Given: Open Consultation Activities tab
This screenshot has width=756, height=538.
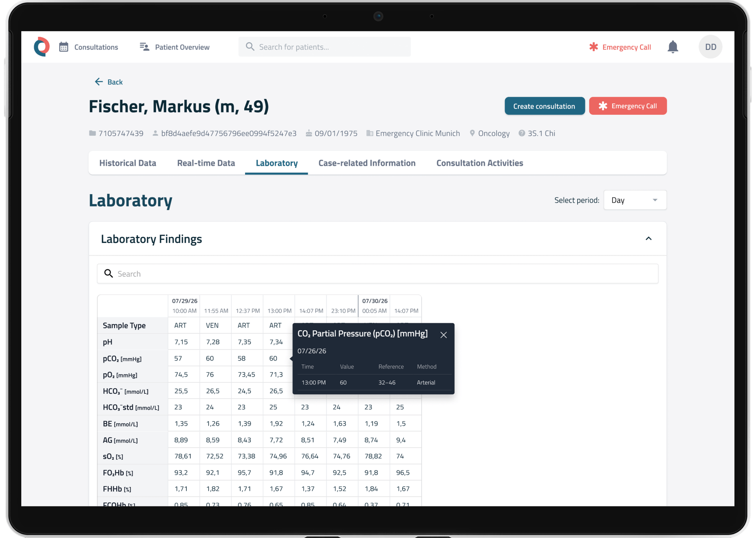Looking at the screenshot, I should point(479,163).
